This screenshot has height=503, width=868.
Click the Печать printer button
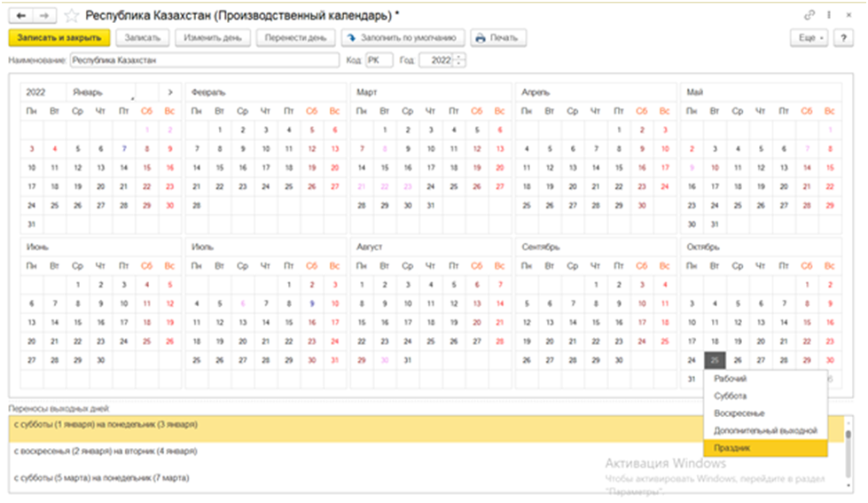(499, 38)
